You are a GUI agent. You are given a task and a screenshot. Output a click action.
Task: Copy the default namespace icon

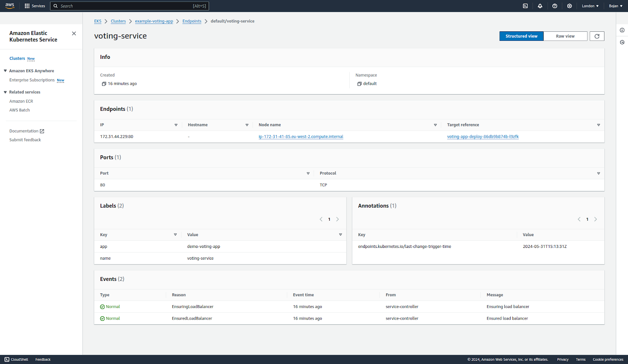coord(359,84)
